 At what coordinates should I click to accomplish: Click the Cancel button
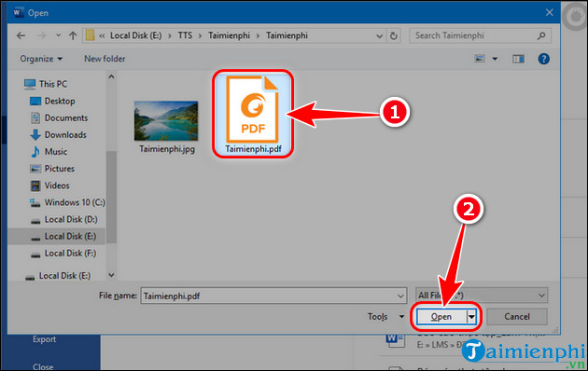[x=517, y=317]
